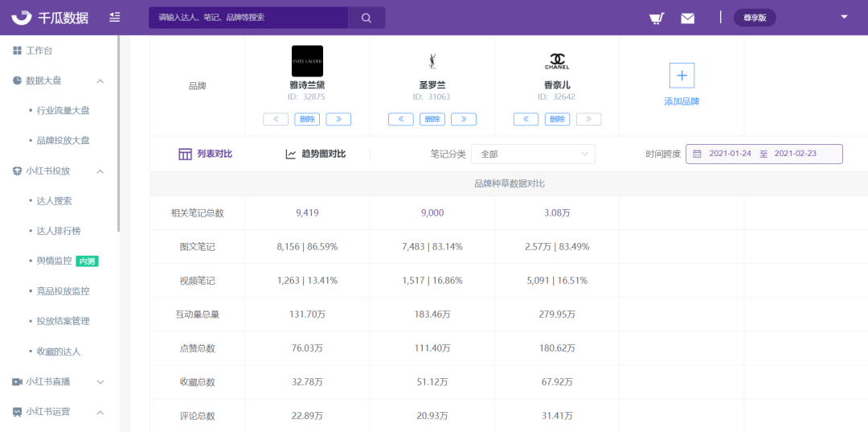Open 竞品投放监控 menu item
This screenshot has height=432, width=868.
click(63, 290)
